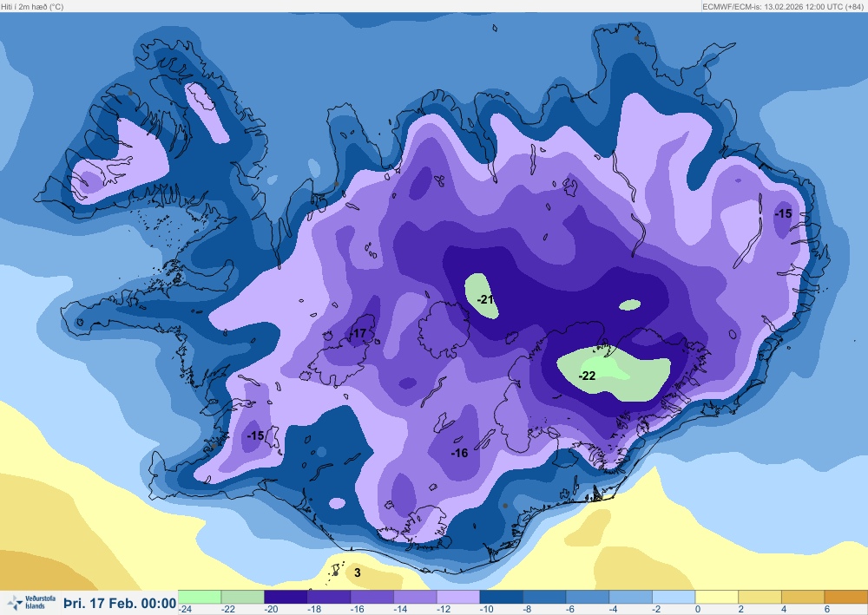Click the forecast time 'Þri. 17 Feb. 00:00'

tap(120, 603)
